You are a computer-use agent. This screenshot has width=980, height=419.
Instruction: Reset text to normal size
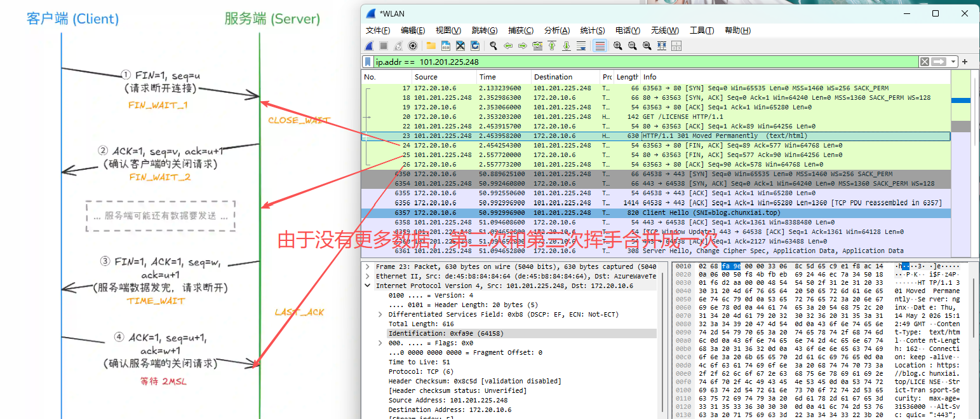[647, 46]
